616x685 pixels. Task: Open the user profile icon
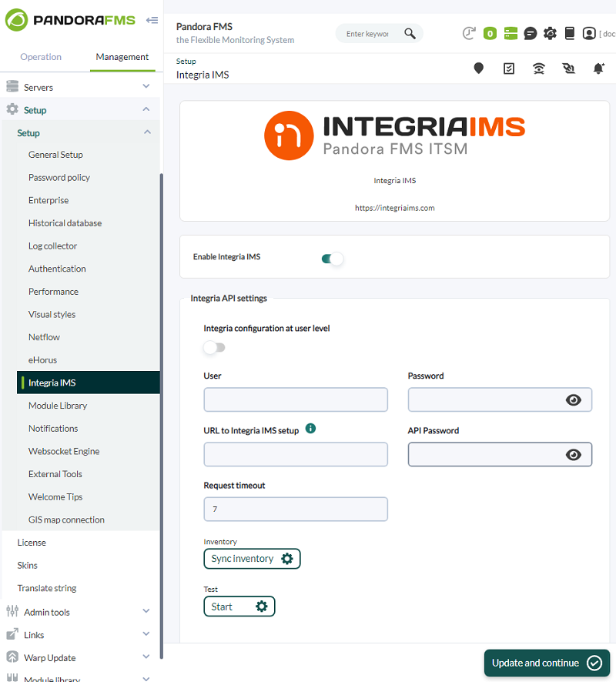tap(589, 33)
